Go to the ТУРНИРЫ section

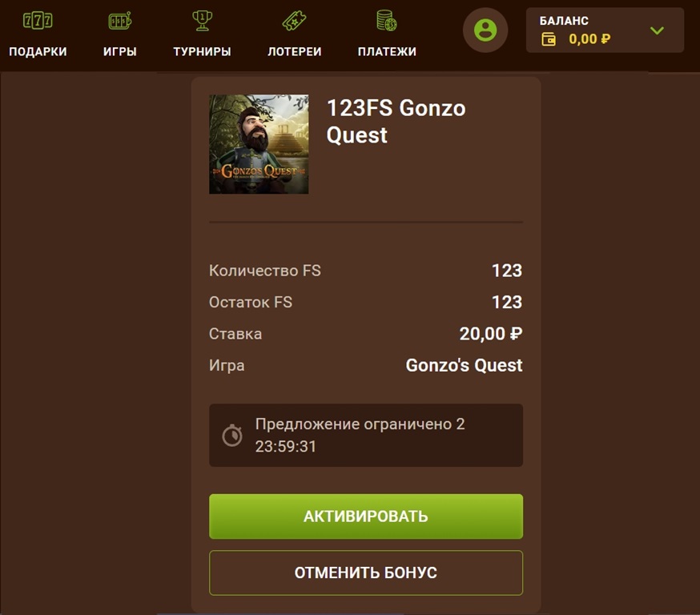203,52
